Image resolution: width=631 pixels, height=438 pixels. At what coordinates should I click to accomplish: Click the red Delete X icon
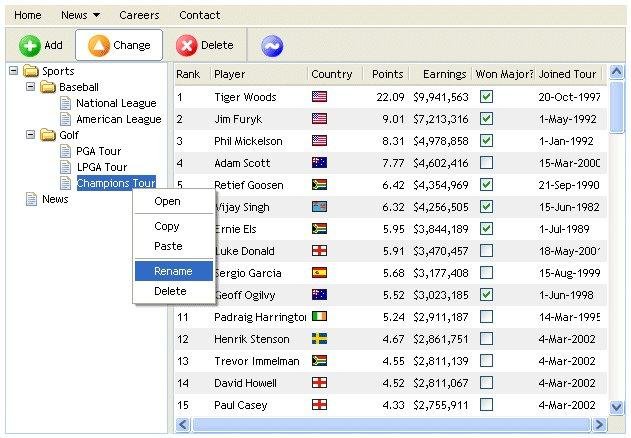click(x=186, y=45)
